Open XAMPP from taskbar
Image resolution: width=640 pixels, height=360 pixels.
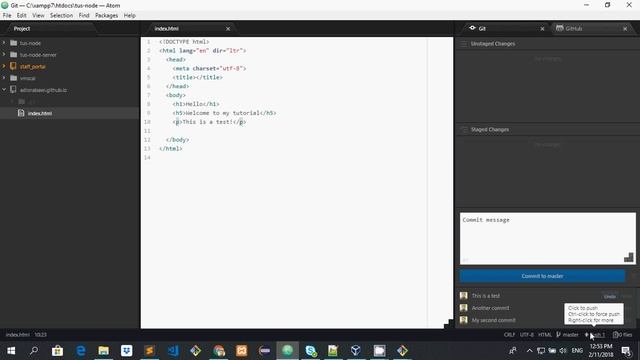(242, 351)
